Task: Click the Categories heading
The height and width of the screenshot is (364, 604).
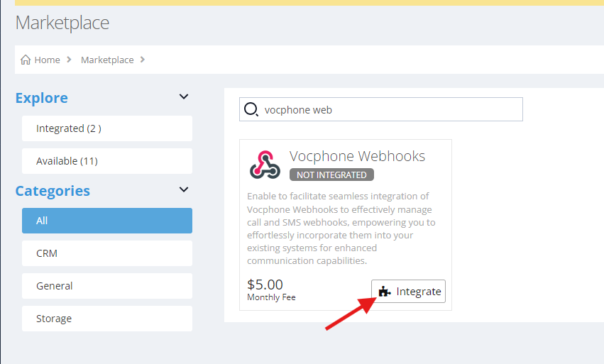Action: pos(53,191)
